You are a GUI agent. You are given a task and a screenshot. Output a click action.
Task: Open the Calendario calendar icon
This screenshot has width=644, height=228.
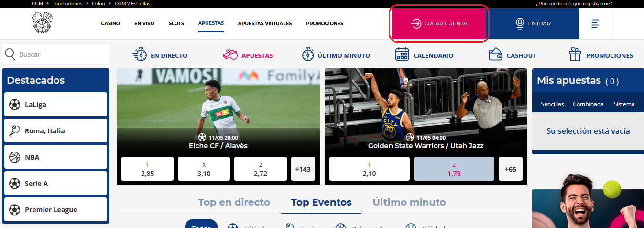tap(402, 54)
